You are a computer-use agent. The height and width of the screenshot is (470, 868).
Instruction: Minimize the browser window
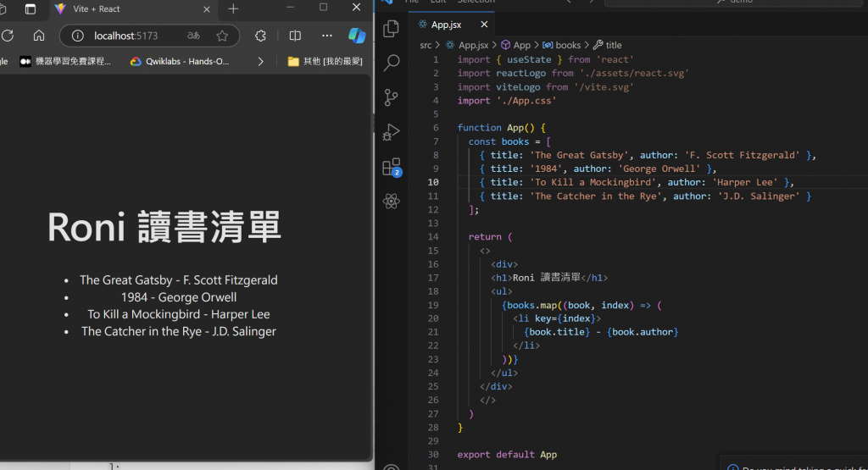(x=290, y=7)
